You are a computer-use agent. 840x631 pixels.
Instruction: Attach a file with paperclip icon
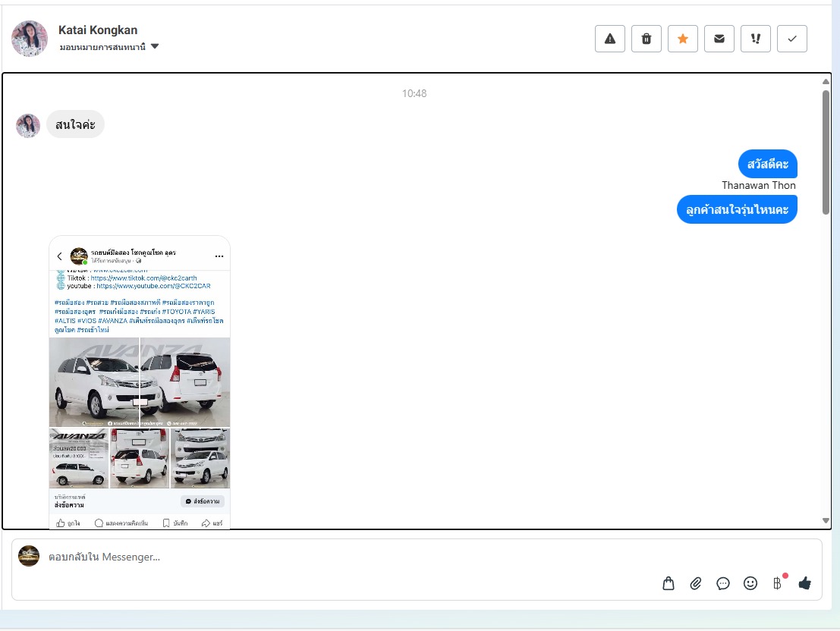click(695, 583)
